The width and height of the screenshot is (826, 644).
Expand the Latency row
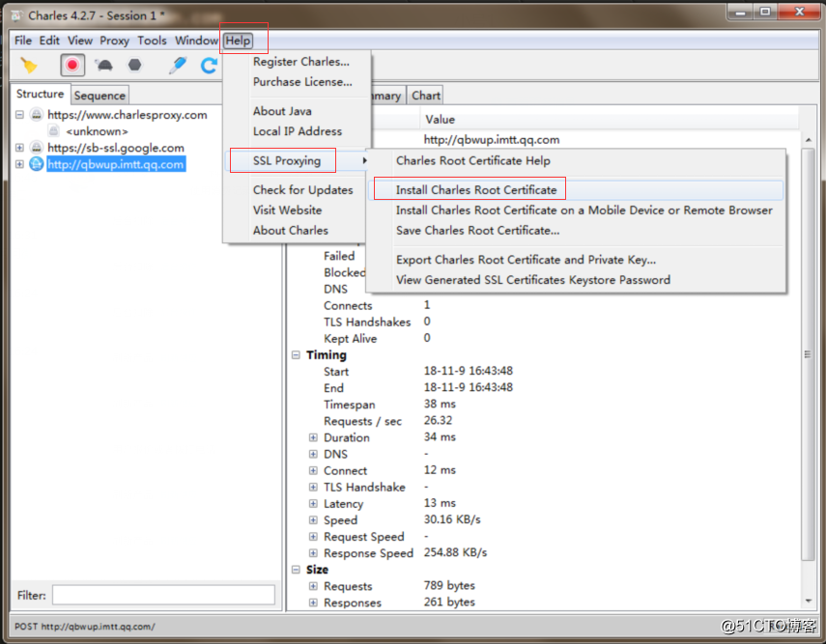[313, 503]
